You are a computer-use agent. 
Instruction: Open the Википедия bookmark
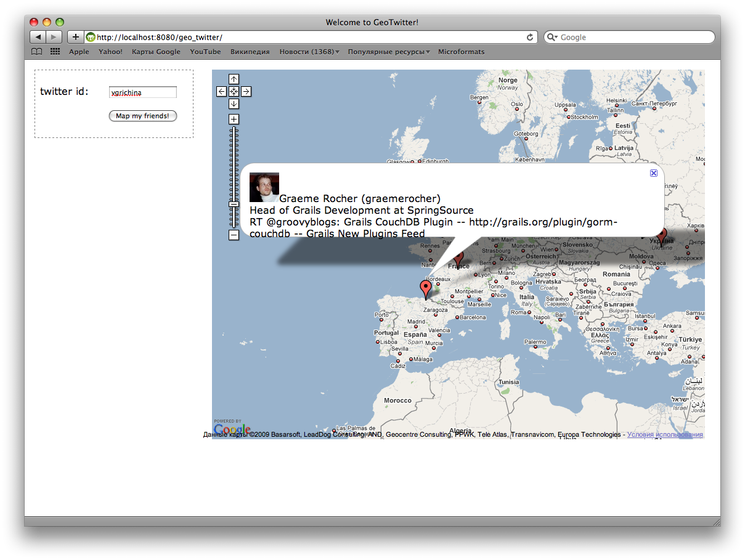coord(250,52)
